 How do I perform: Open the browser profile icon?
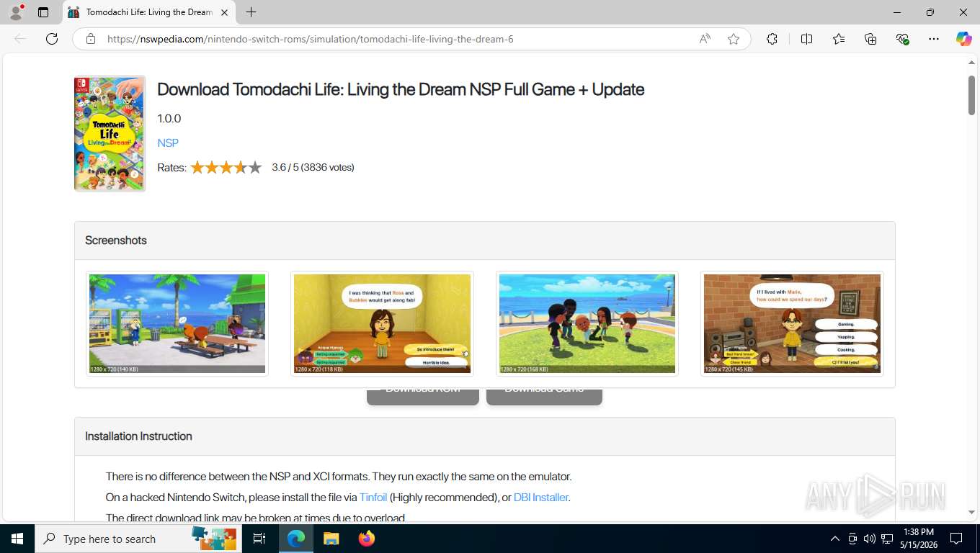[16, 12]
